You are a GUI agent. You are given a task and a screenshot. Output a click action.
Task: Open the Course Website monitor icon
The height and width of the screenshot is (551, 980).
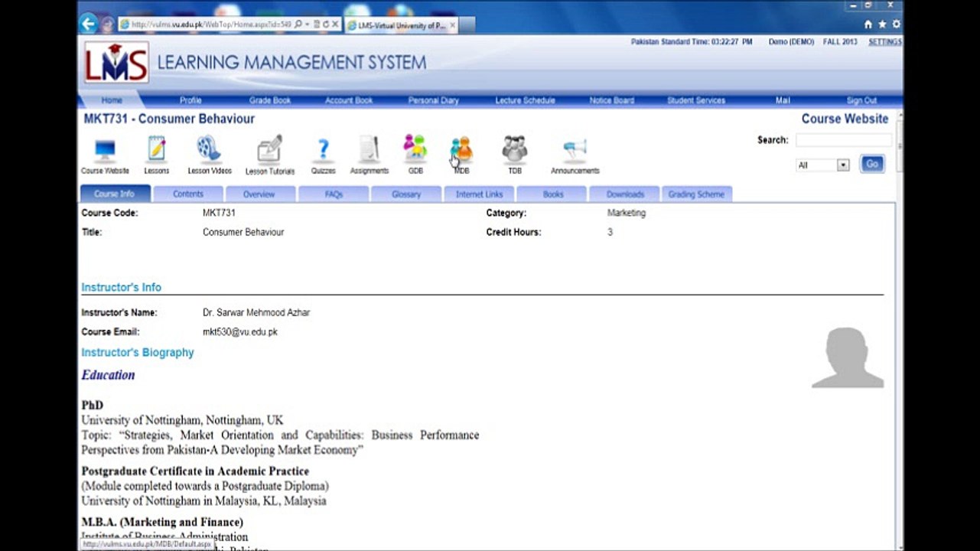pos(105,149)
